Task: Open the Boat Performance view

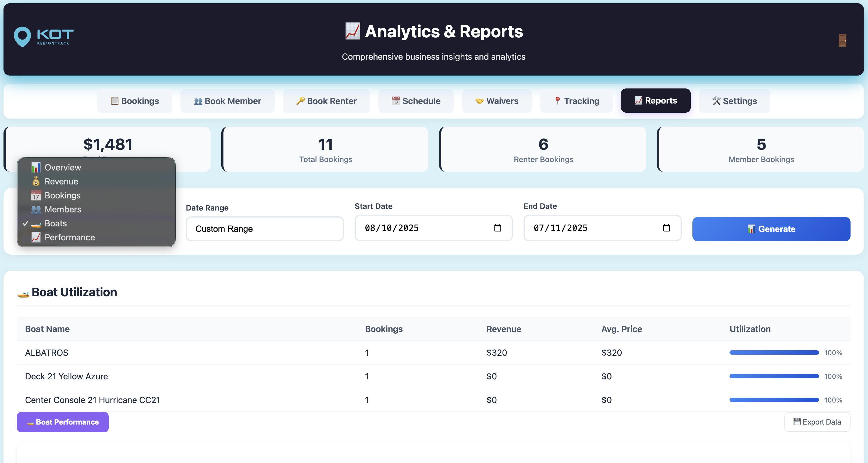Action: point(62,422)
